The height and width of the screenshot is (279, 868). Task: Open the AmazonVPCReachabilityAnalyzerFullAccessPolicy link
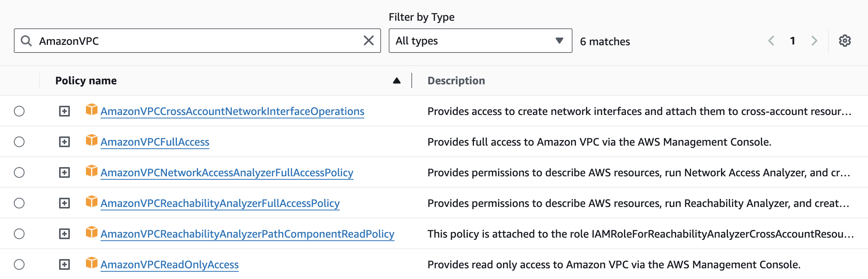tap(220, 204)
